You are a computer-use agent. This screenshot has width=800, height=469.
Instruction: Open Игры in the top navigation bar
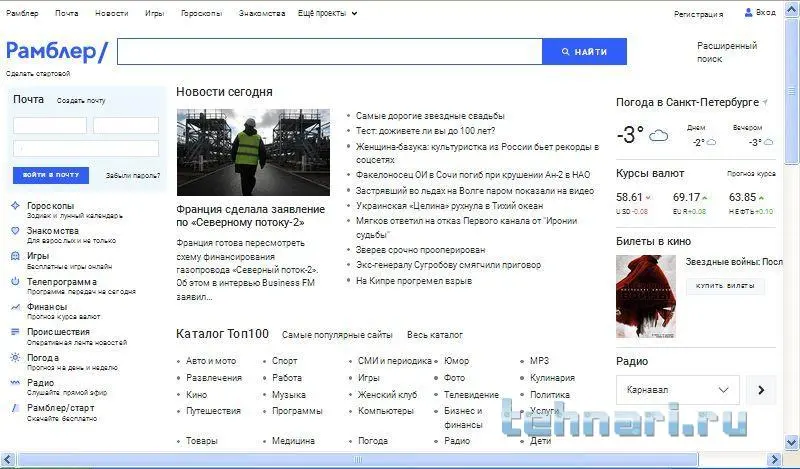[155, 13]
